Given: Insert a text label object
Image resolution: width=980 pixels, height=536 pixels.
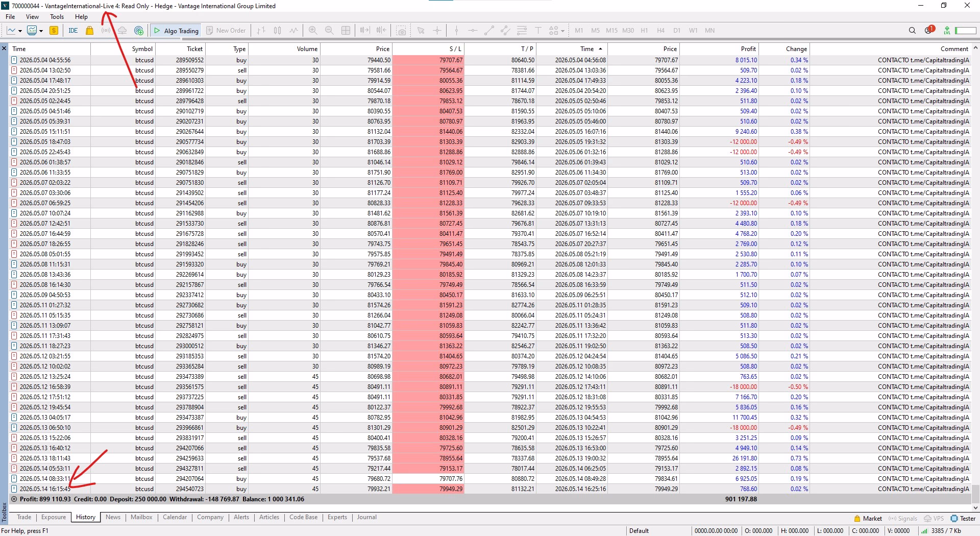Looking at the screenshot, I should [537, 31].
